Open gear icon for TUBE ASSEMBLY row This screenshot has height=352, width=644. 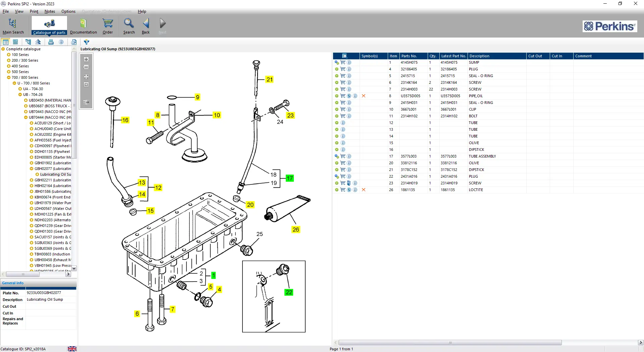point(337,156)
